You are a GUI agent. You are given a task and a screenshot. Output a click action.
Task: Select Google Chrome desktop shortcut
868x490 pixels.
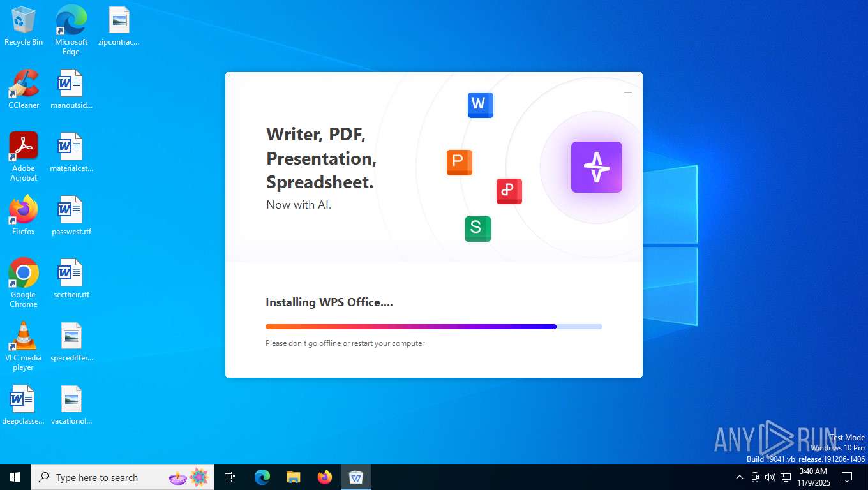tap(24, 283)
